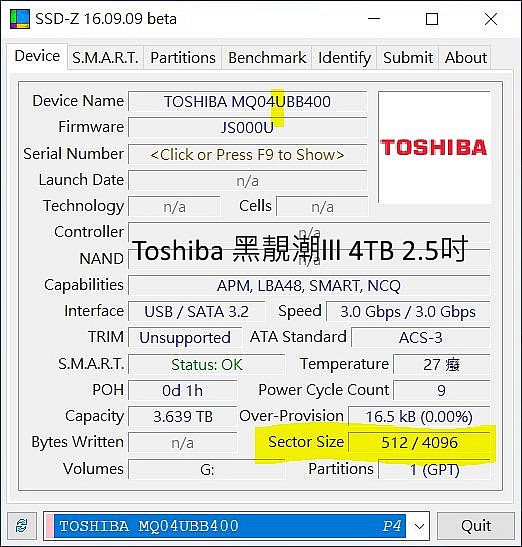522x547 pixels.
Task: Click Capabilities value APM, LBA48, SMART, NCQ
Action: (309, 286)
